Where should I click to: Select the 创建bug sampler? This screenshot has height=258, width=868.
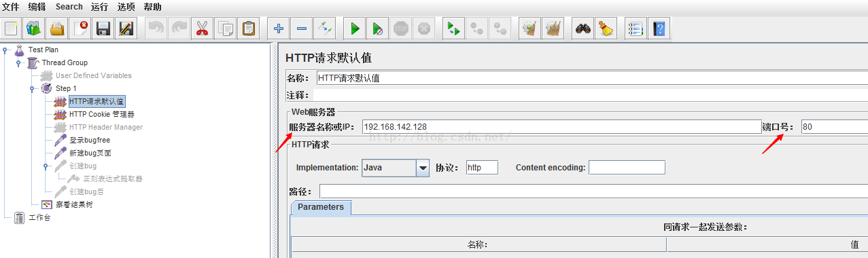tap(82, 166)
